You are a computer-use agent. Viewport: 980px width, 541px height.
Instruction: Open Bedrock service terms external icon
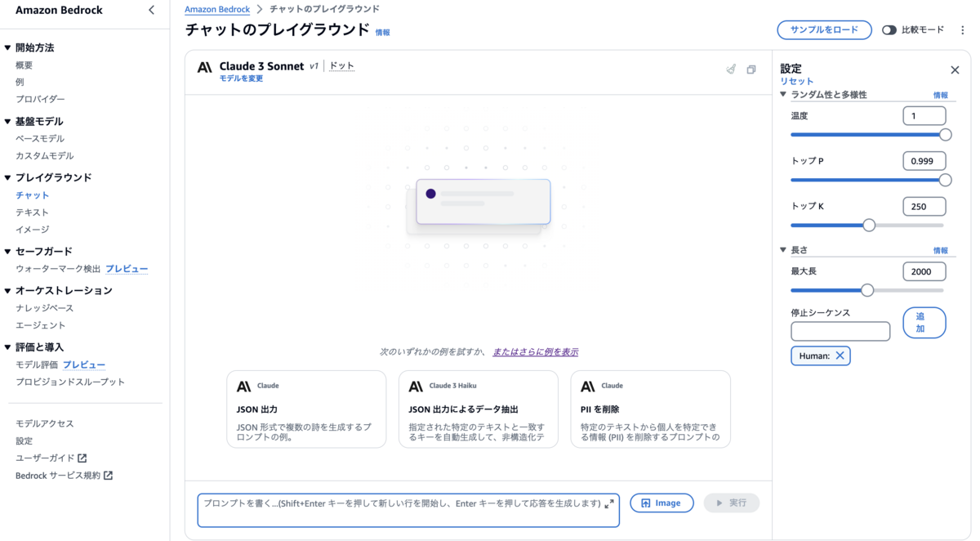click(108, 476)
